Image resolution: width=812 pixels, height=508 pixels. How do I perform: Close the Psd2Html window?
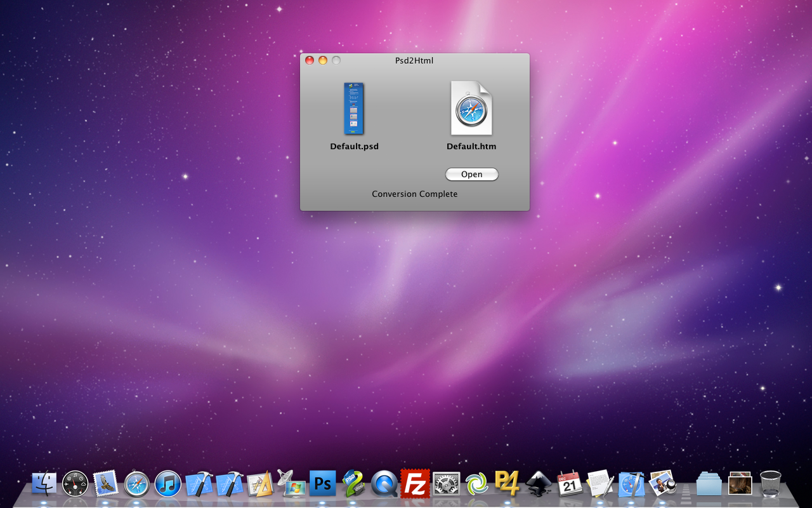point(310,60)
